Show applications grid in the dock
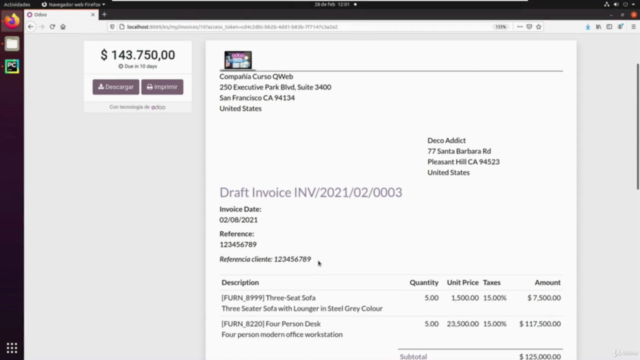The image size is (640, 360). point(12,348)
